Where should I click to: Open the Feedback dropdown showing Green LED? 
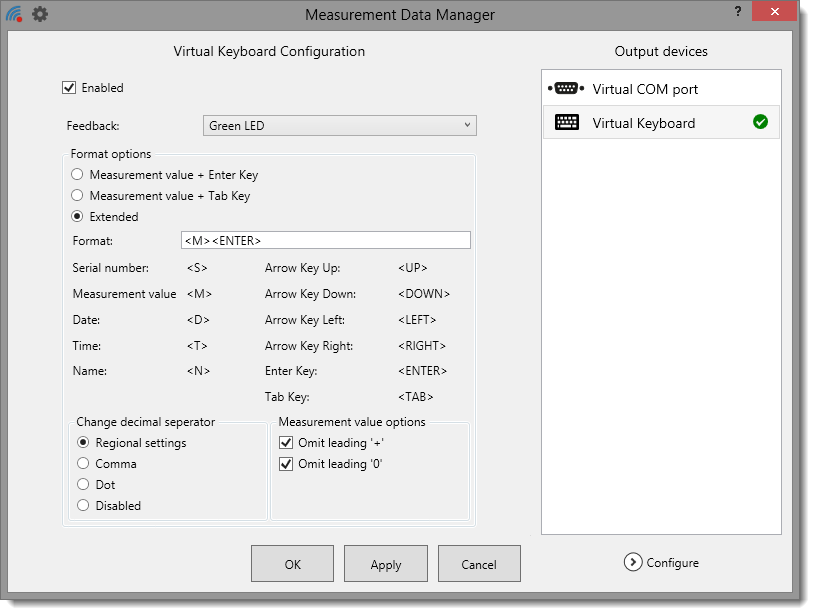(340, 125)
